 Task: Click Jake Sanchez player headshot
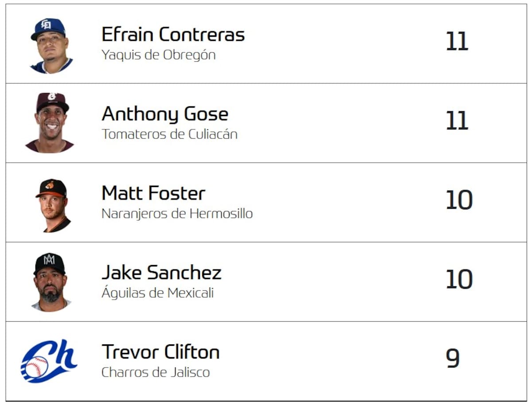pyautogui.click(x=51, y=282)
